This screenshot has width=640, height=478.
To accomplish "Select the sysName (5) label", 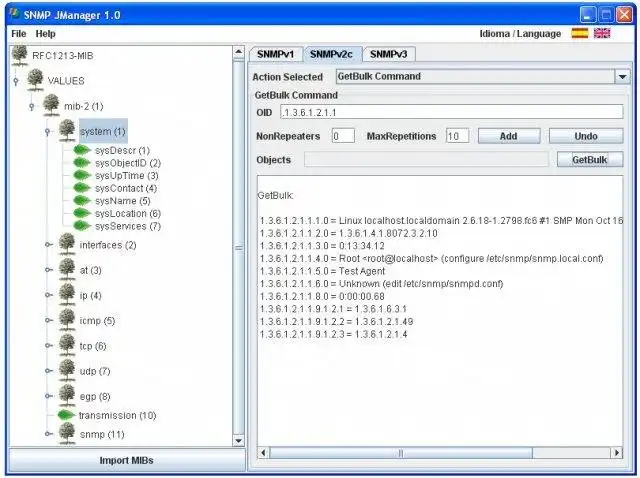I will [x=123, y=201].
